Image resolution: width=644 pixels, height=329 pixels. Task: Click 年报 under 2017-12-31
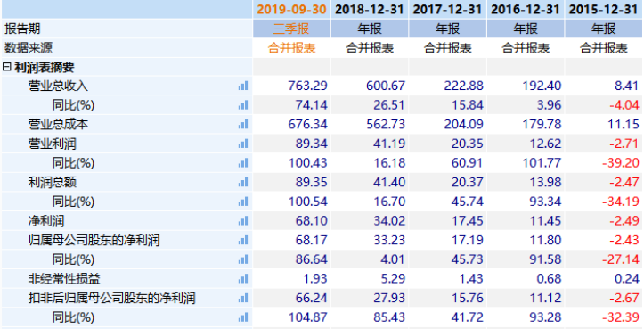[x=448, y=29]
